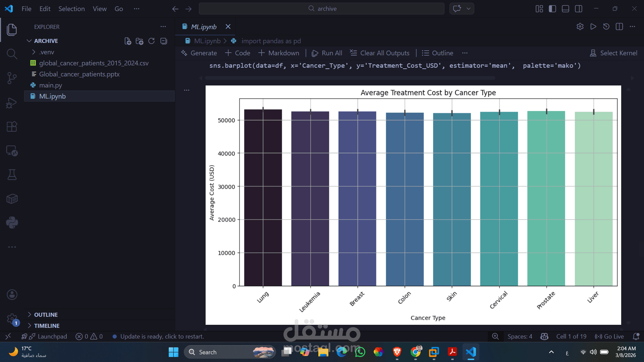644x362 pixels.
Task: Open the Selection menu
Action: 71,9
